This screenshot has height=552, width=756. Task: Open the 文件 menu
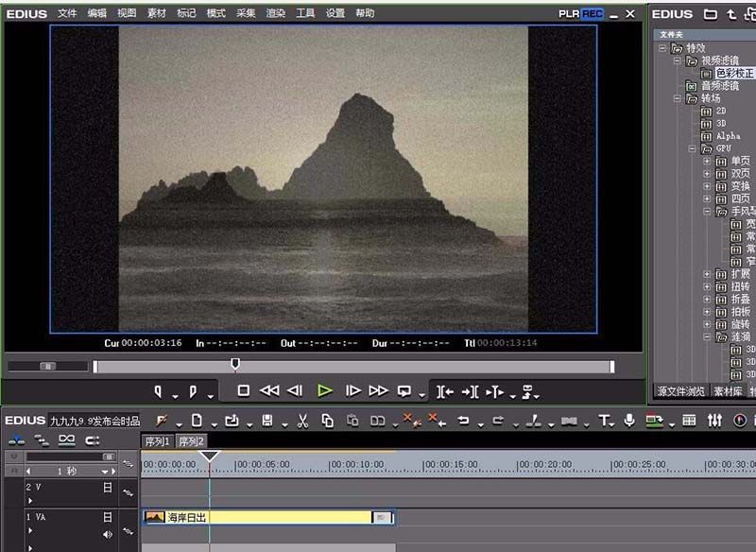(x=67, y=14)
